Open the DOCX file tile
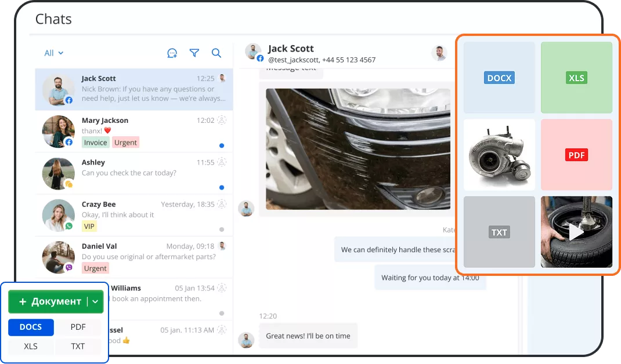Image resolution: width=621 pixels, height=364 pixels. [499, 78]
